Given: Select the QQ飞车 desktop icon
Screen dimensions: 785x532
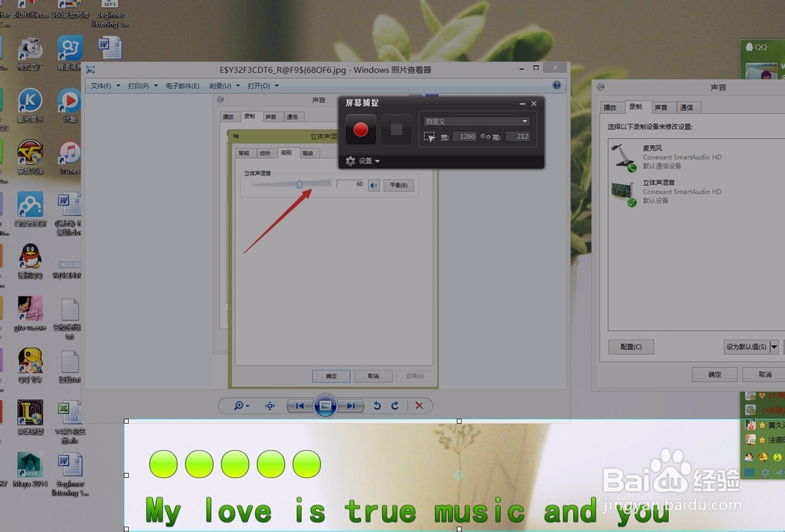Looking at the screenshot, I should coord(30,366).
